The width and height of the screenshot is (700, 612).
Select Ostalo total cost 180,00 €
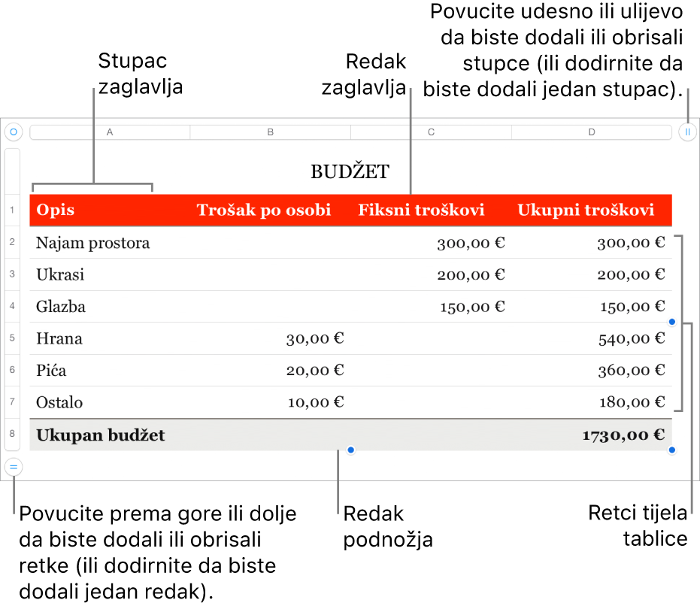tap(592, 402)
